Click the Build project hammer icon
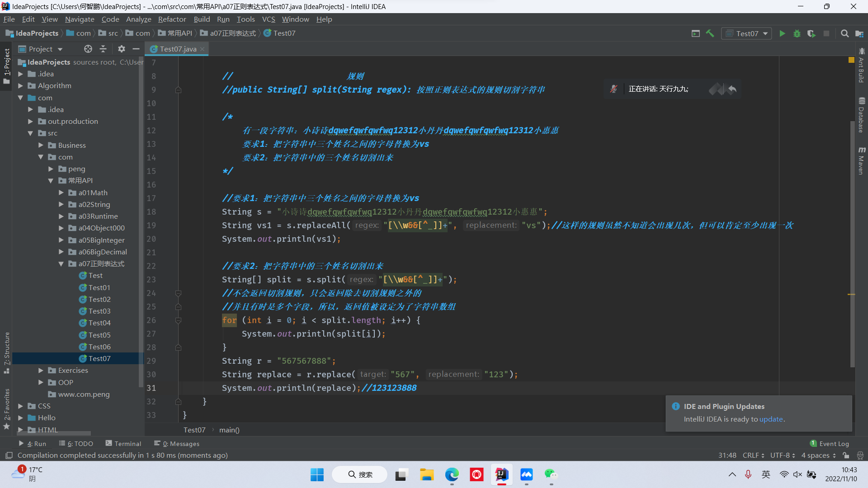This screenshot has height=488, width=868. coord(710,33)
